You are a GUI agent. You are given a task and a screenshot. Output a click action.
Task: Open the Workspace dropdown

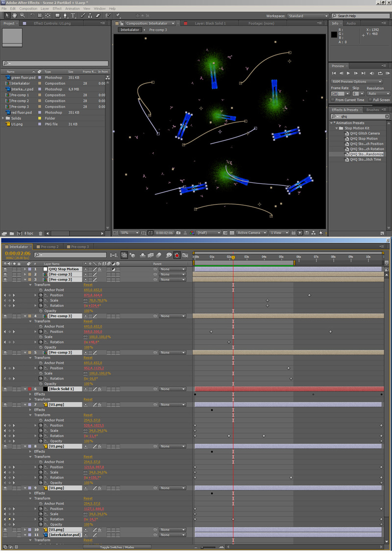point(308,16)
